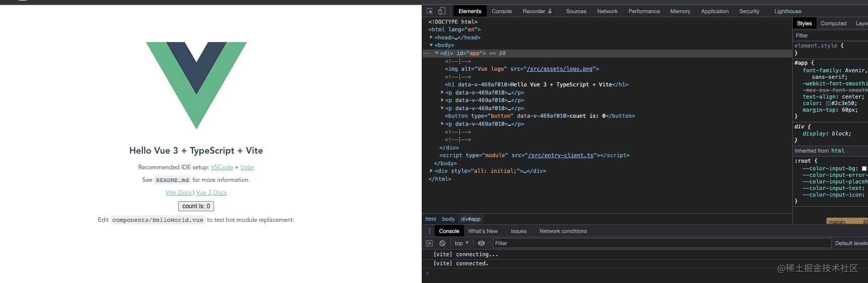Open the Sources tab
The image size is (868, 283).
(576, 11)
